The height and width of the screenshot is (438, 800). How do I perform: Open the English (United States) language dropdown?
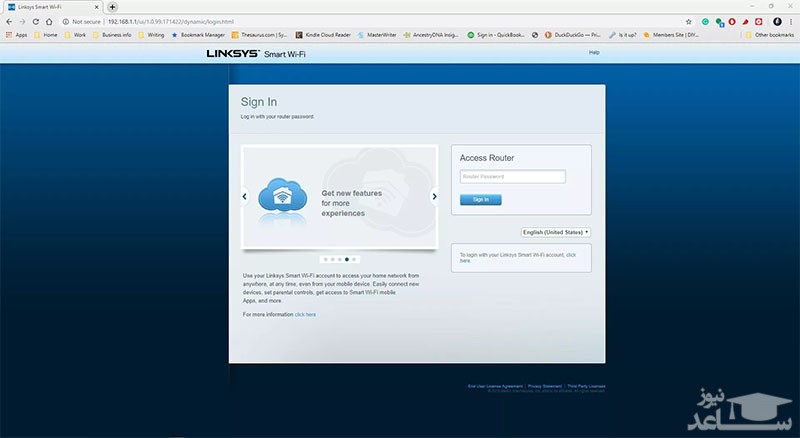pyautogui.click(x=556, y=232)
